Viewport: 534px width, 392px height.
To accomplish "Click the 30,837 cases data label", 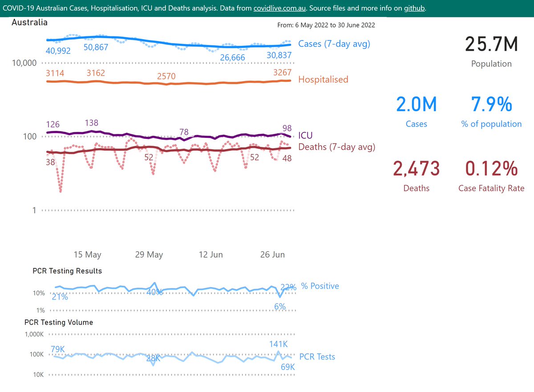I will click(279, 55).
